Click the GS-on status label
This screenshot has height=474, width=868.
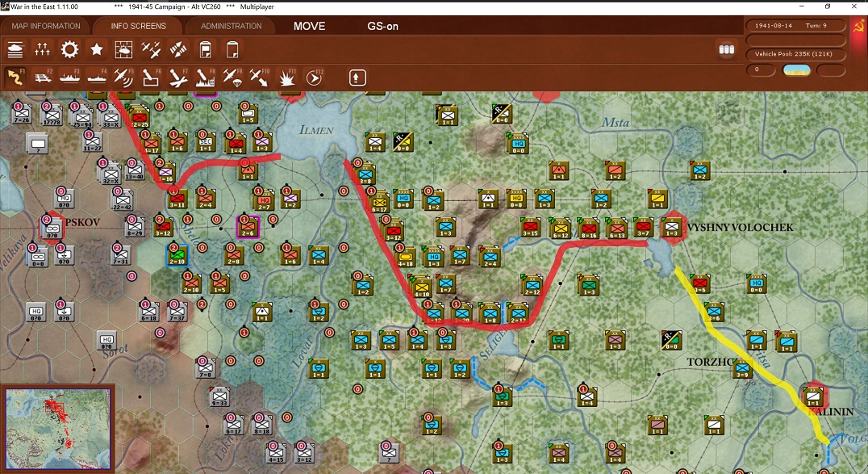pos(382,26)
